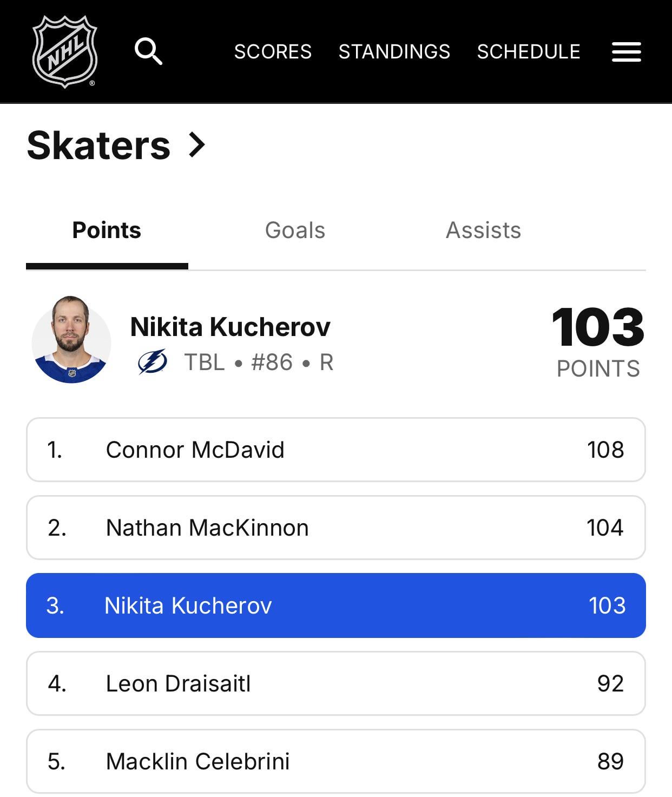Open the Scores page

(x=273, y=51)
